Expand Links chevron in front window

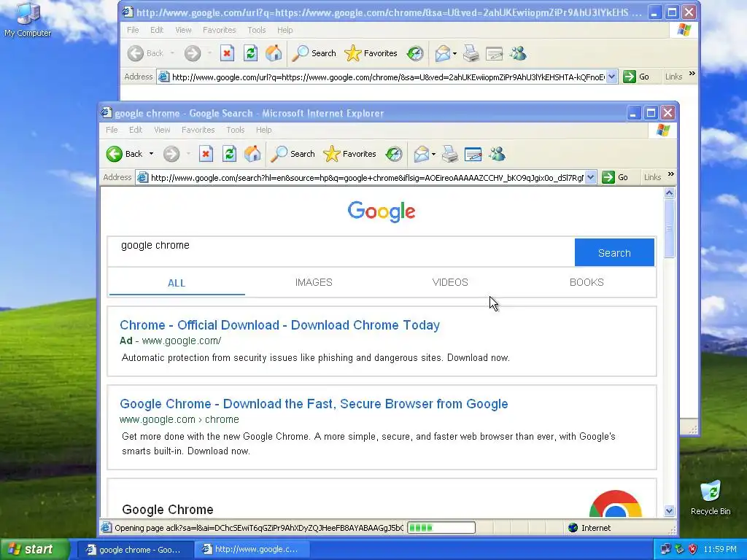[x=671, y=174]
